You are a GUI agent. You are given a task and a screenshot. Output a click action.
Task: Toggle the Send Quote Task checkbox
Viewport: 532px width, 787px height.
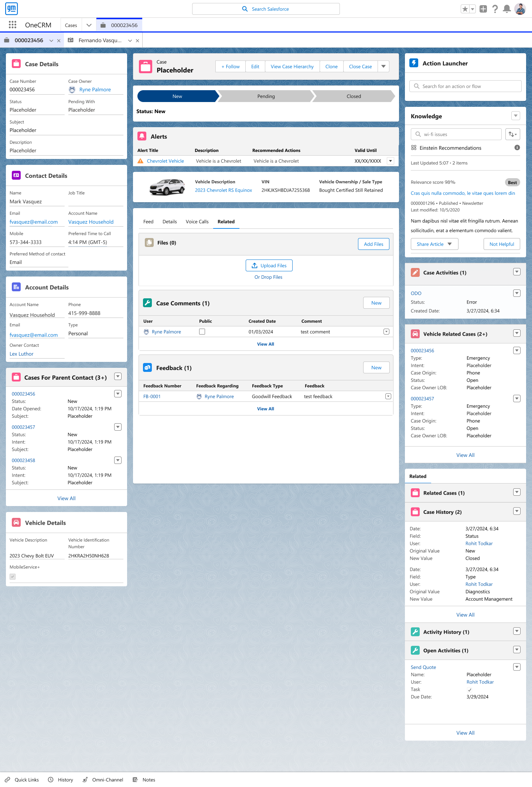[x=470, y=690]
